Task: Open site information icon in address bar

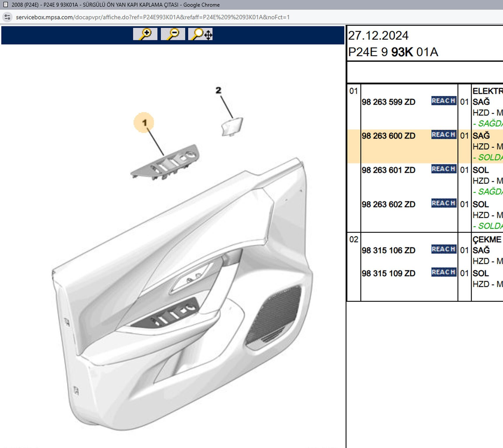Action: click(7, 17)
